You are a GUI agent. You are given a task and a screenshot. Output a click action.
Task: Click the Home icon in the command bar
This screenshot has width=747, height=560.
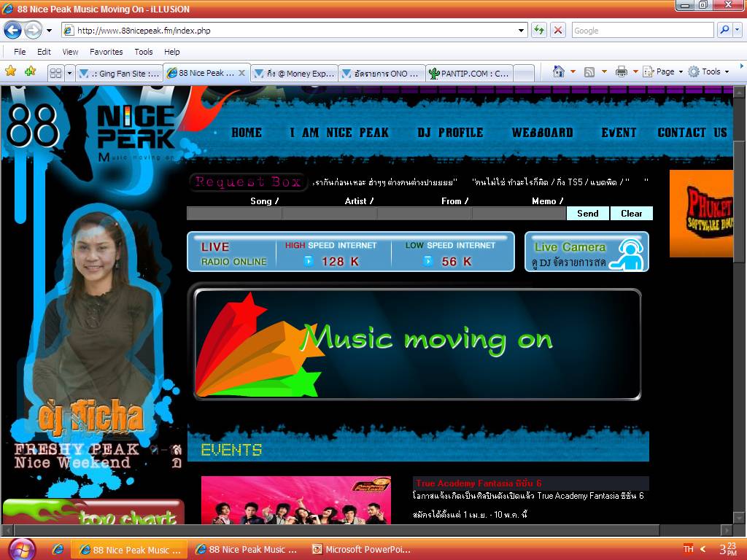point(558,72)
